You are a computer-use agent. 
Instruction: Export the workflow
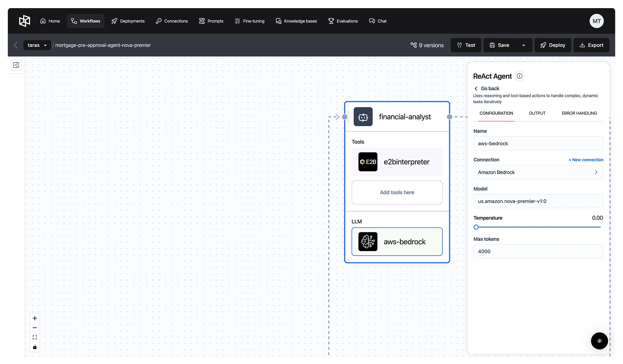click(x=591, y=45)
